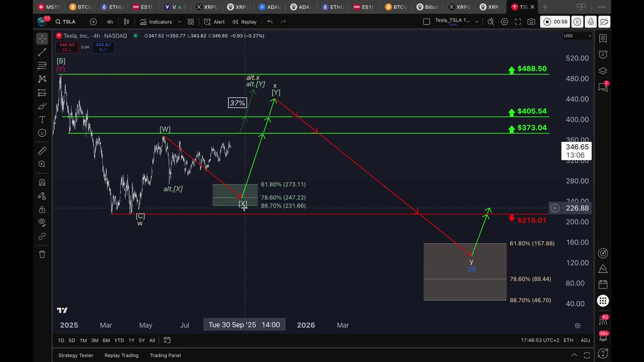Open quick search icon in toolbar
Screen dimensions: 644x362
tap(491, 22)
